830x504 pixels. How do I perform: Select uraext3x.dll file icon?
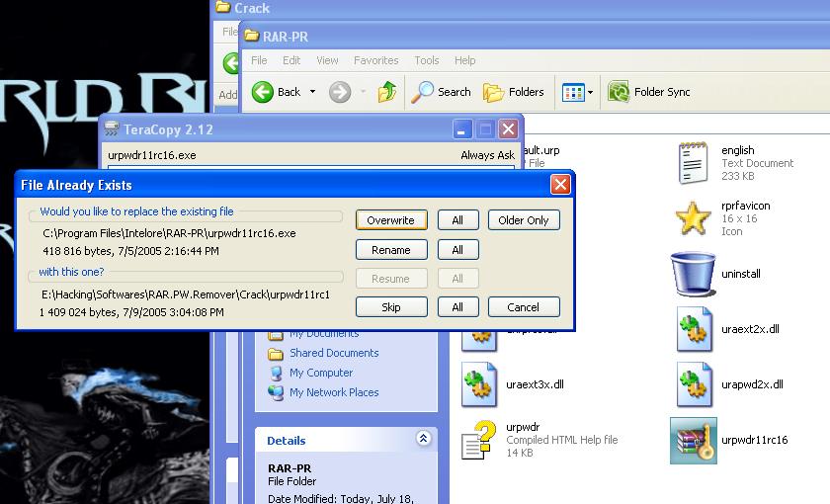coord(478,384)
